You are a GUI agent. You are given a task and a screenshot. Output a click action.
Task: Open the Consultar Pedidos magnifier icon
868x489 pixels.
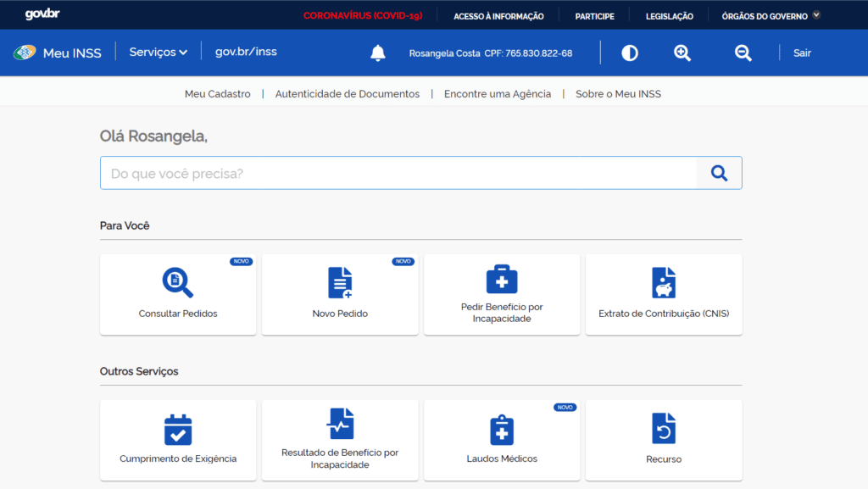[x=177, y=282]
